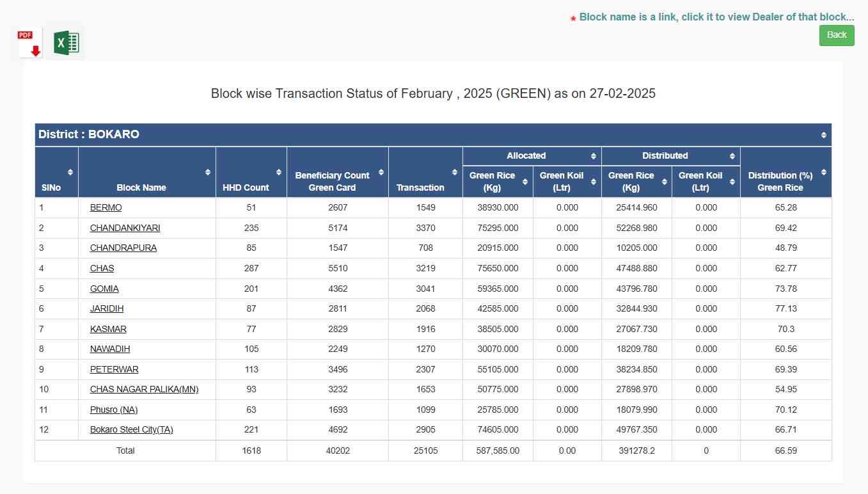Open the Phusro (NA) block link

click(114, 410)
